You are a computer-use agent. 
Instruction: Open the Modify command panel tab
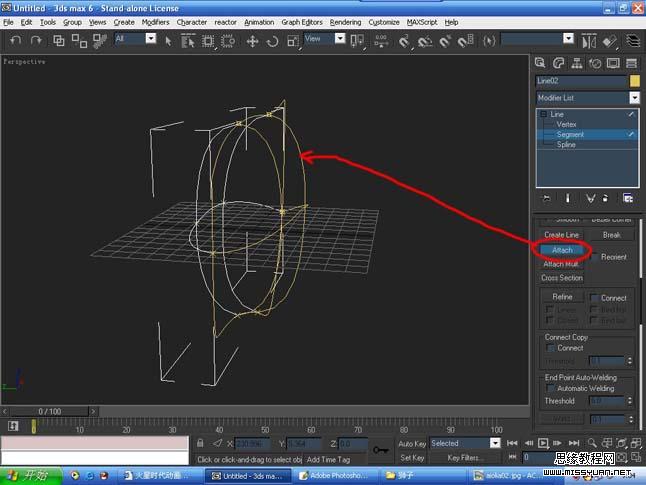click(x=559, y=63)
